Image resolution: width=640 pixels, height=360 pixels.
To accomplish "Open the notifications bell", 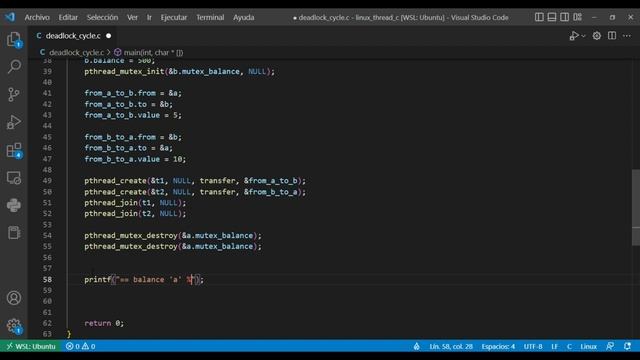I will click(x=627, y=347).
